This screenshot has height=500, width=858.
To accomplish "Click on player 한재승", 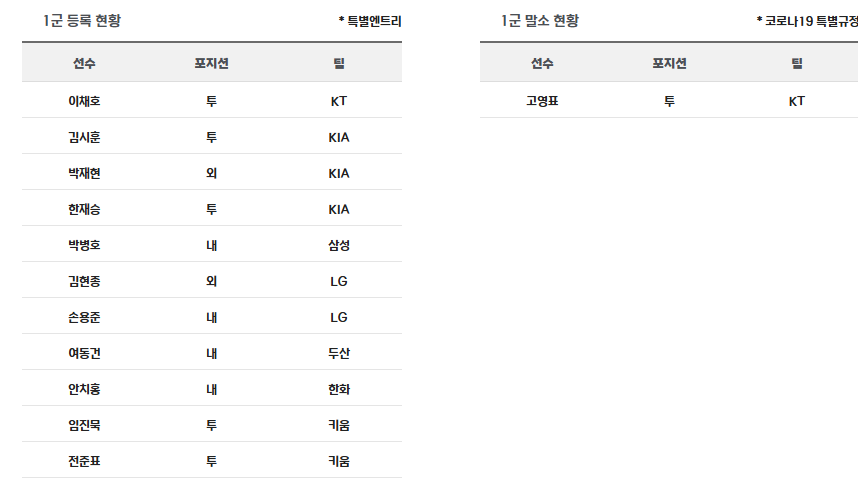I will (84, 209).
